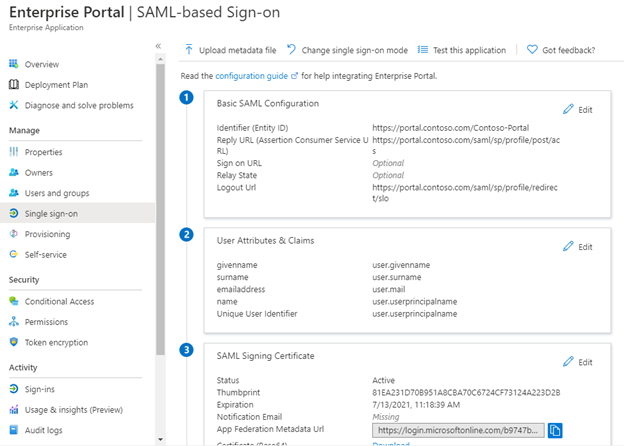Click Edit text for SAML Signing Certificate

pos(585,362)
